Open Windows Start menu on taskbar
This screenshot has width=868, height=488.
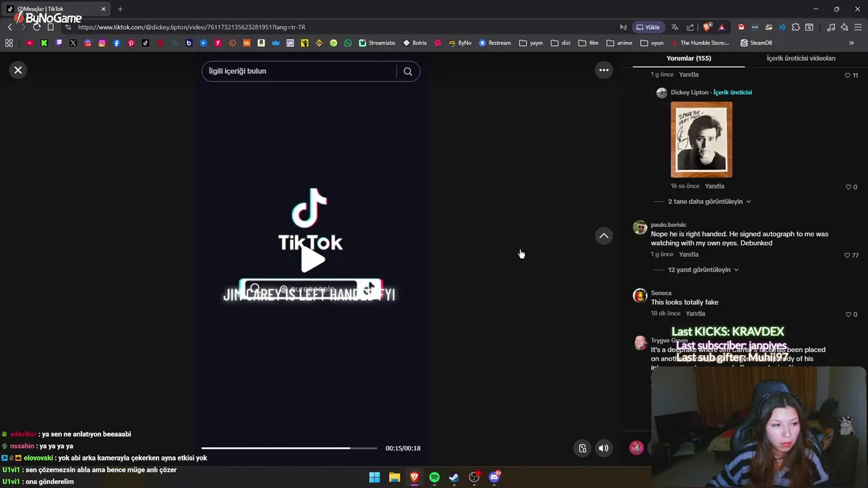(x=374, y=477)
